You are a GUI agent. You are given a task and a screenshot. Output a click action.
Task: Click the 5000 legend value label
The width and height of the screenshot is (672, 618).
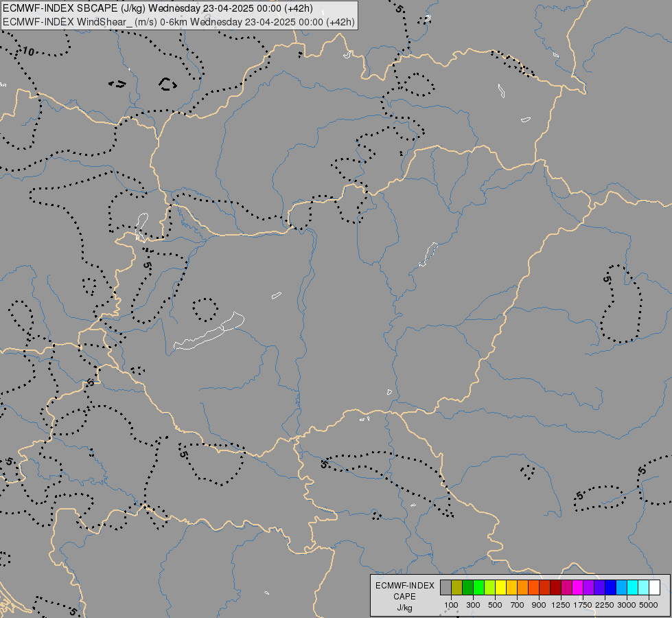coord(649,605)
